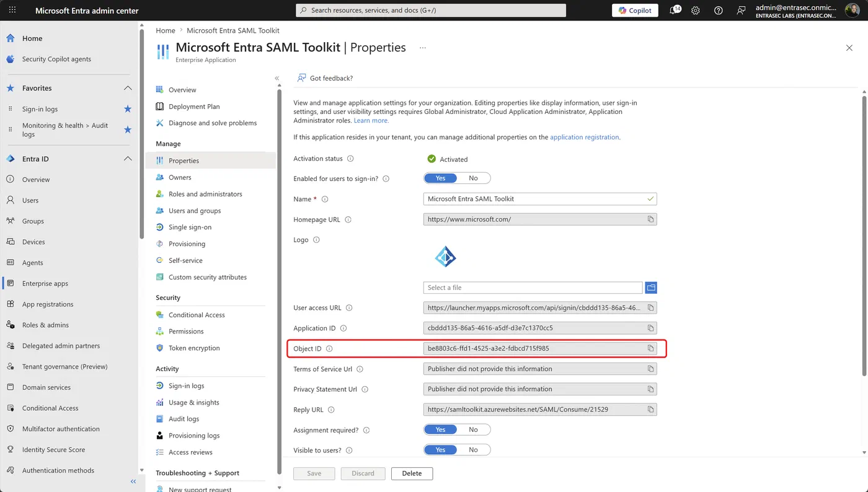Click the feedback person icon in header
The height and width of the screenshot is (492, 868).
(x=741, y=11)
